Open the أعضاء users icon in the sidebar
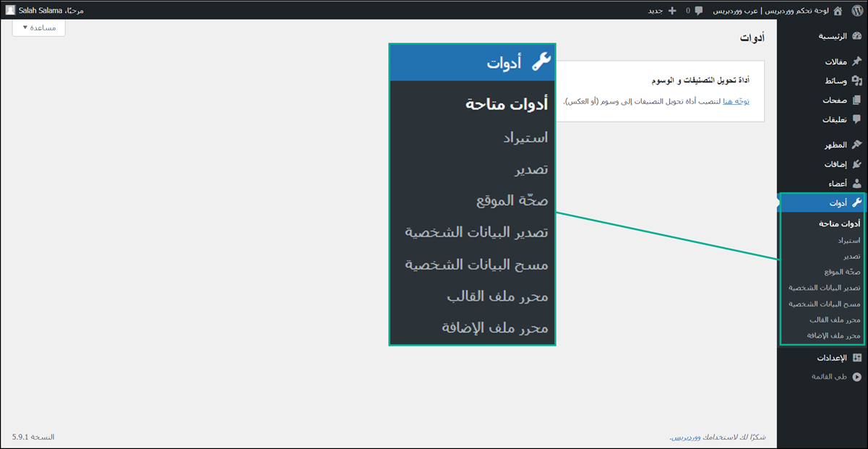Screen dimensions: 868x449 tap(856, 184)
